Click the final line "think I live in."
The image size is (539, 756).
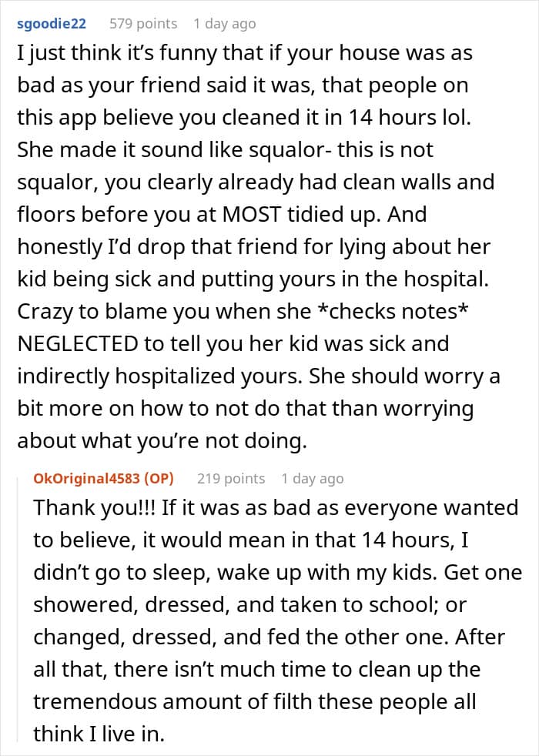point(99,734)
